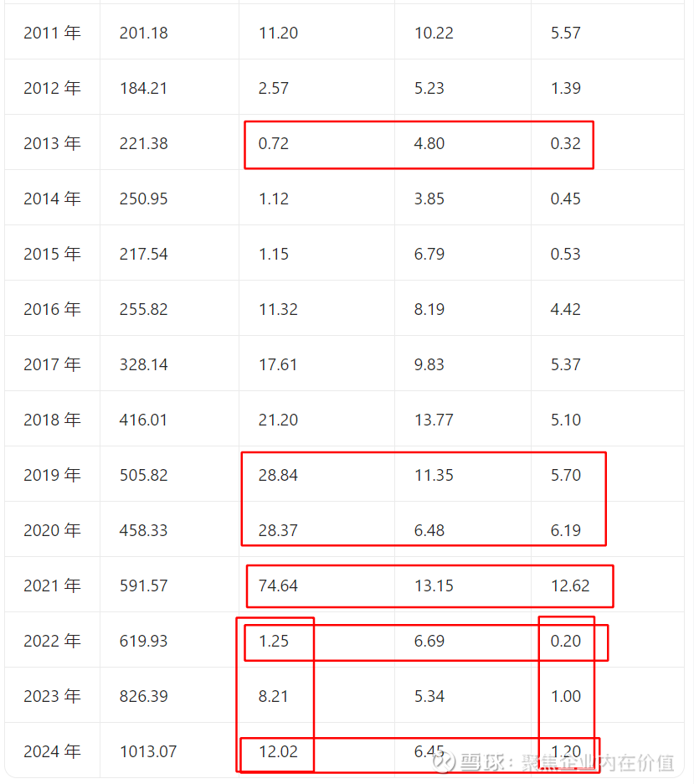Click the 1013.07 value for 2024
The width and height of the screenshot is (694, 784).
tap(147, 752)
